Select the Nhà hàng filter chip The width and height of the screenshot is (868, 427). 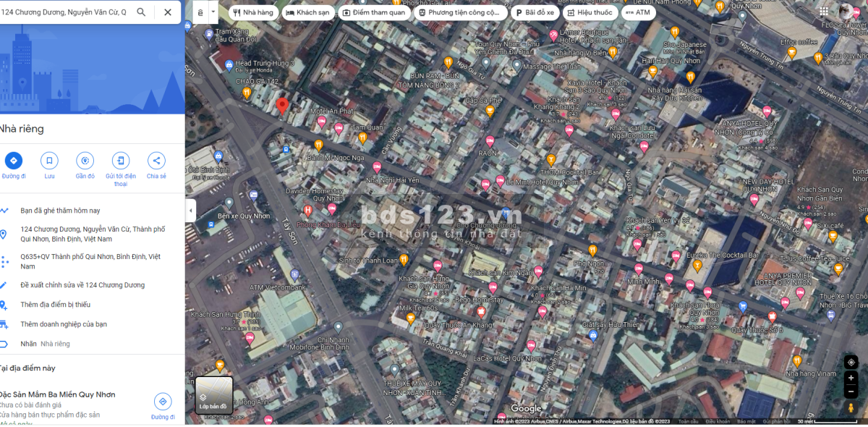[253, 12]
